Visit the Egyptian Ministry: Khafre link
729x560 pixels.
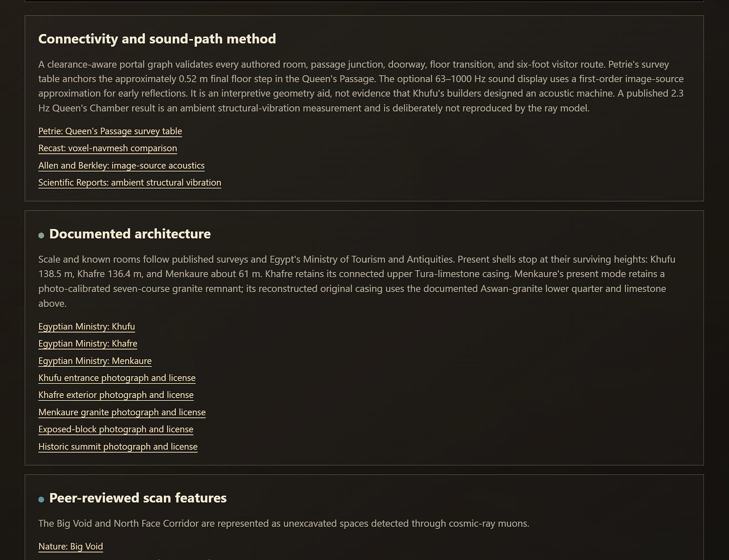click(x=88, y=344)
